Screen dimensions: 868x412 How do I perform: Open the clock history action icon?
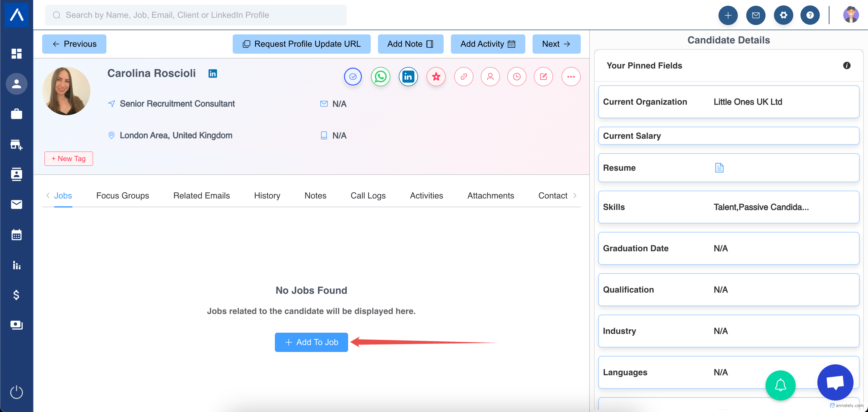tap(517, 77)
